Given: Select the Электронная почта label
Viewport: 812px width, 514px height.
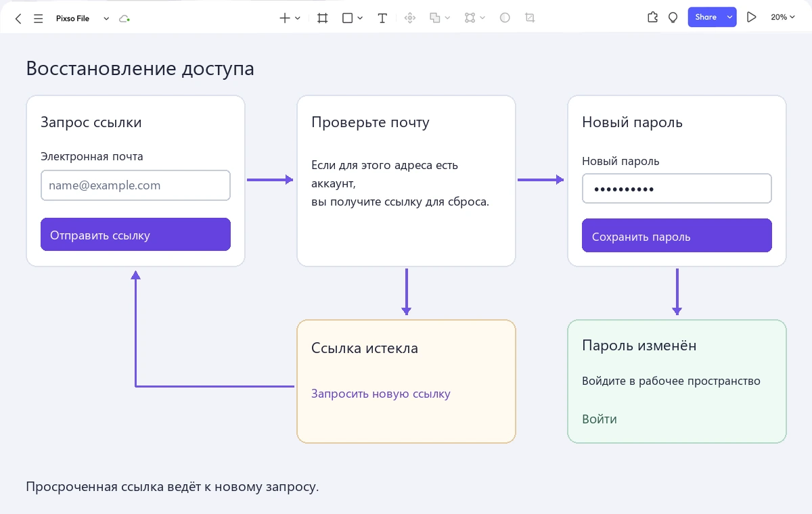Looking at the screenshot, I should (92, 156).
